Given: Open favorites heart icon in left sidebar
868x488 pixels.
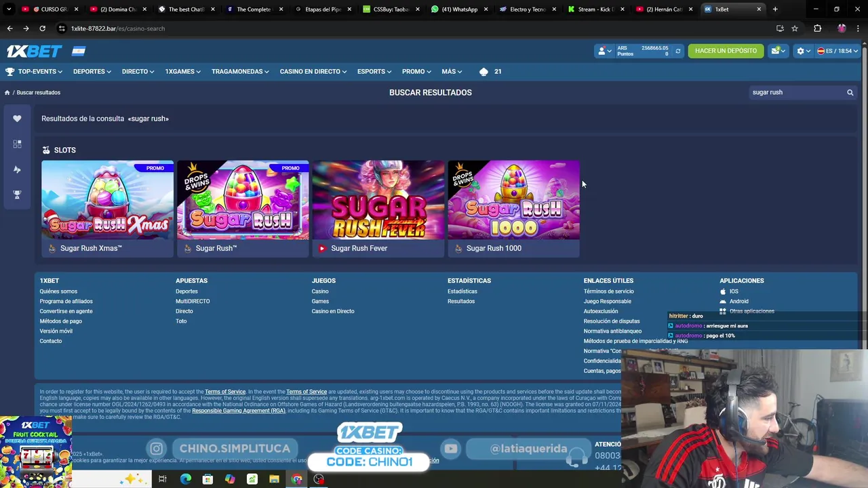Looking at the screenshot, I should (17, 119).
